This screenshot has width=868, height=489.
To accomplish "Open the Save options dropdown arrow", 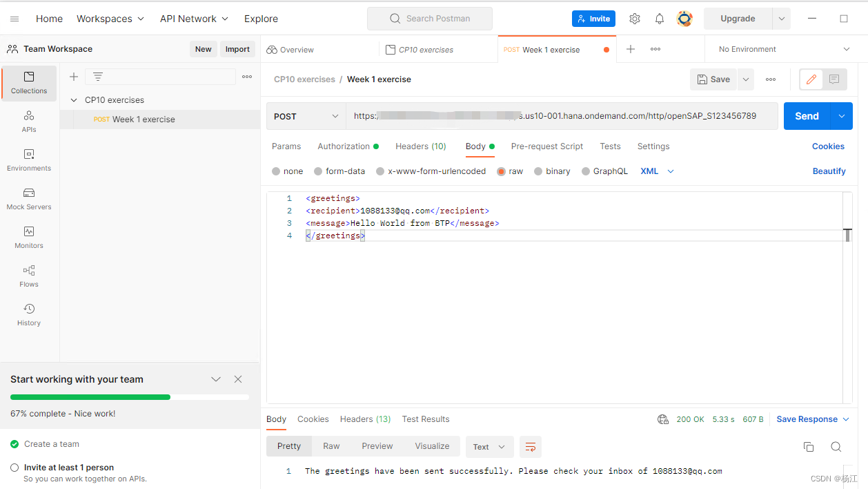I will (745, 79).
